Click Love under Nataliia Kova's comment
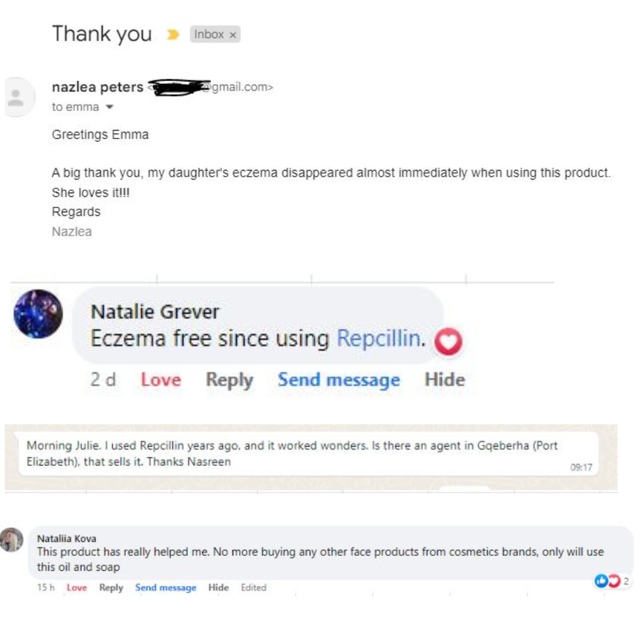644x644 pixels. 76,587
